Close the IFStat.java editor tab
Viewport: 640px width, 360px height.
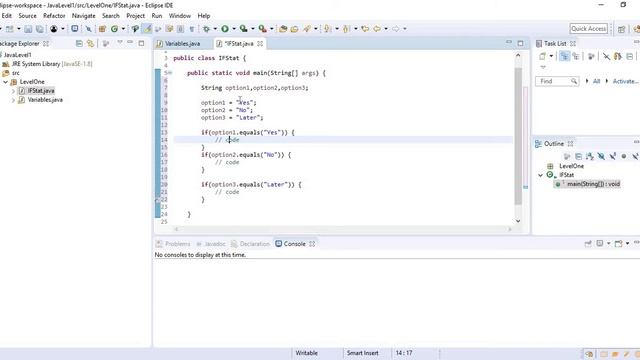coord(260,43)
